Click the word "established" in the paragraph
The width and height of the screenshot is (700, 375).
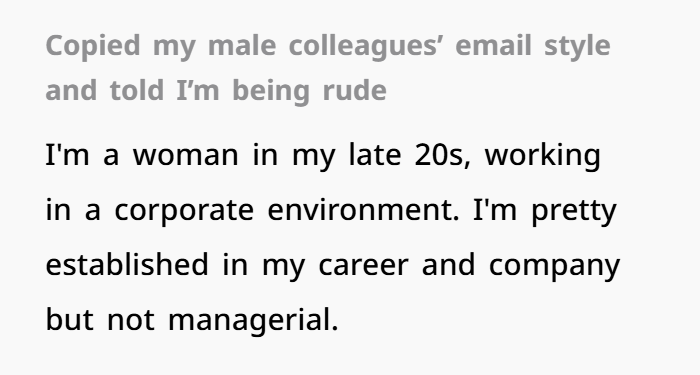tap(127, 265)
